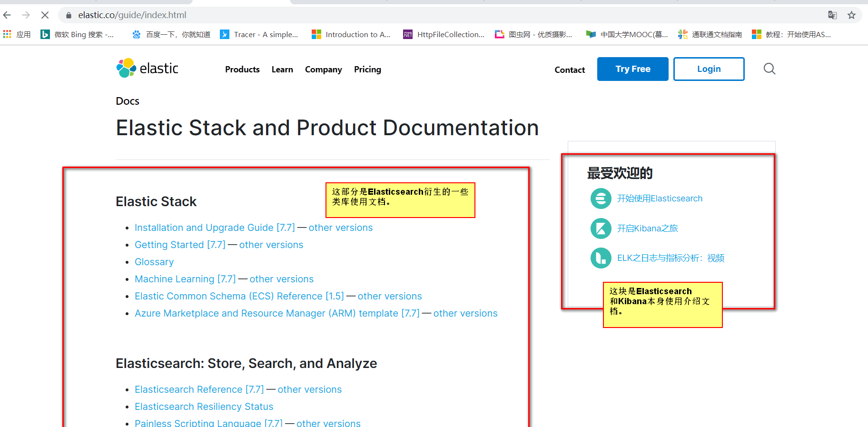Open the Bing search bookmark
Image resolution: width=868 pixels, height=427 pixels.
[x=77, y=34]
